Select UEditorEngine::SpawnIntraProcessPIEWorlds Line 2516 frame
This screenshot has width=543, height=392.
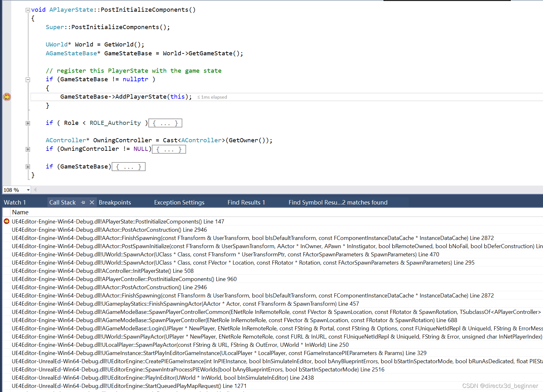198,370
